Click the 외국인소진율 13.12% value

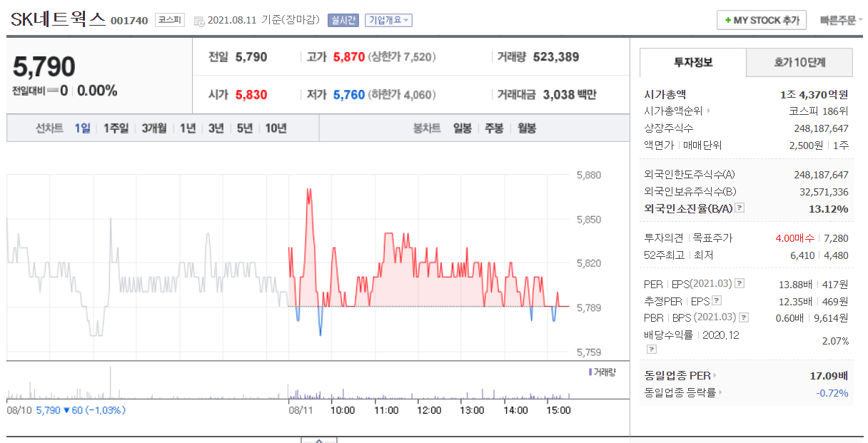tap(828, 208)
